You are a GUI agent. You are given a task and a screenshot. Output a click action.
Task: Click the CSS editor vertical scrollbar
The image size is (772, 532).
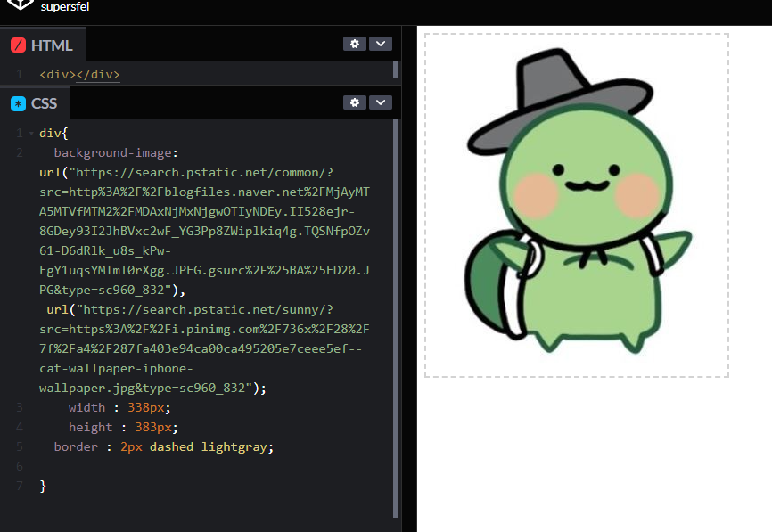[395, 318]
